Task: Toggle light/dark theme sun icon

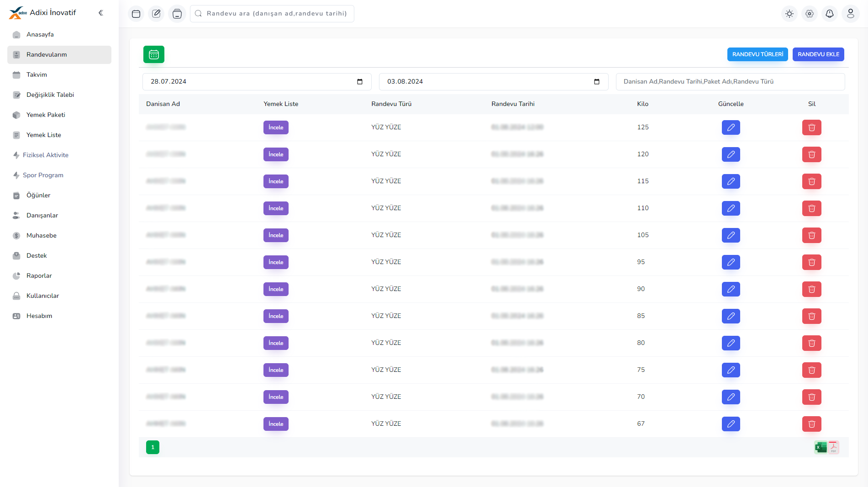Action: pyautogui.click(x=789, y=14)
